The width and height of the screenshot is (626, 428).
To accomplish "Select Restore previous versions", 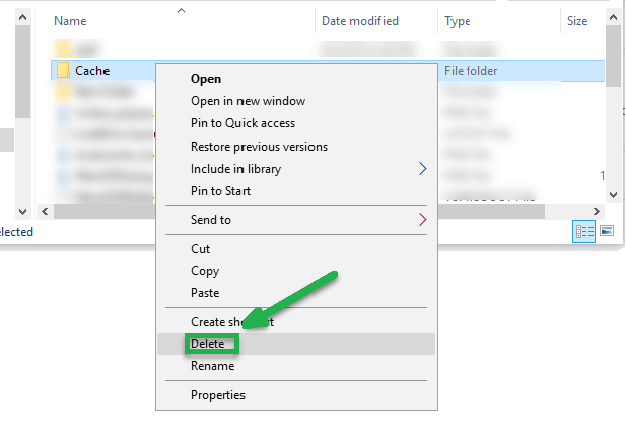I will (259, 147).
